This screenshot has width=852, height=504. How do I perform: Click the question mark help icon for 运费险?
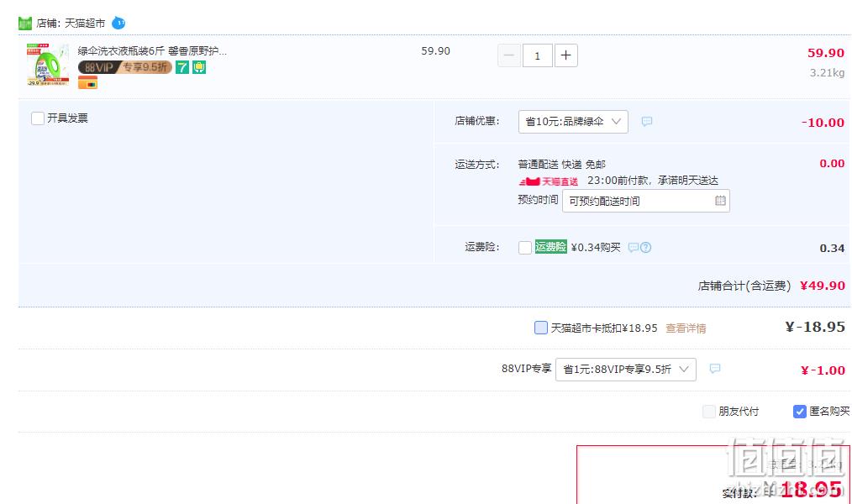pos(645,248)
